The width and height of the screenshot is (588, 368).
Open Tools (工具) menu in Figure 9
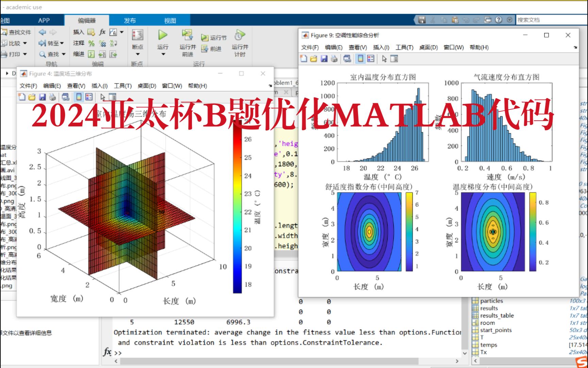click(x=404, y=47)
